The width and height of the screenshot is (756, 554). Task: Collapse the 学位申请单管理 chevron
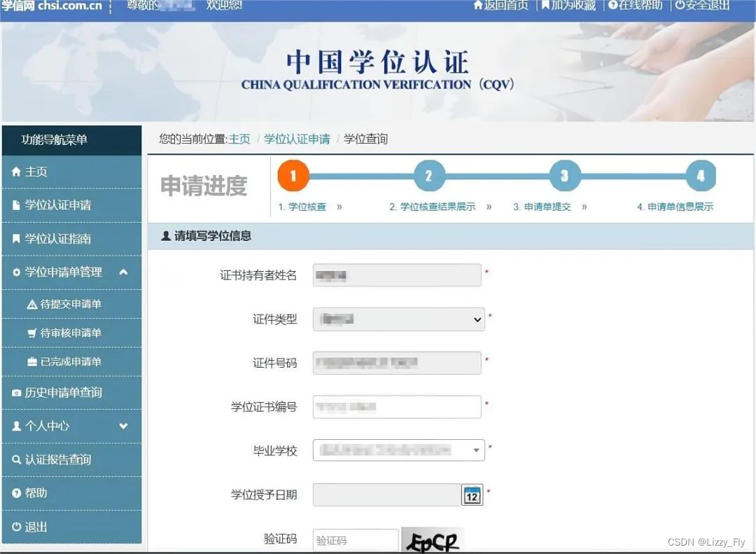(123, 272)
